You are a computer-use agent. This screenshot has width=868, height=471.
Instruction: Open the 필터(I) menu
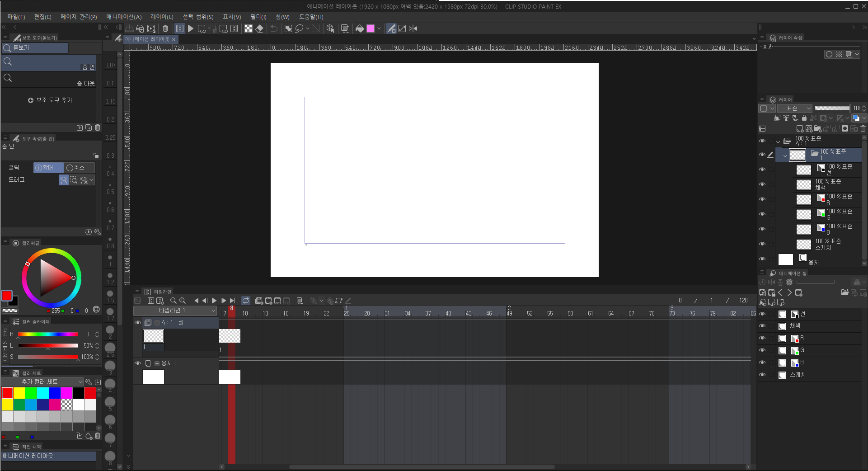[x=258, y=17]
